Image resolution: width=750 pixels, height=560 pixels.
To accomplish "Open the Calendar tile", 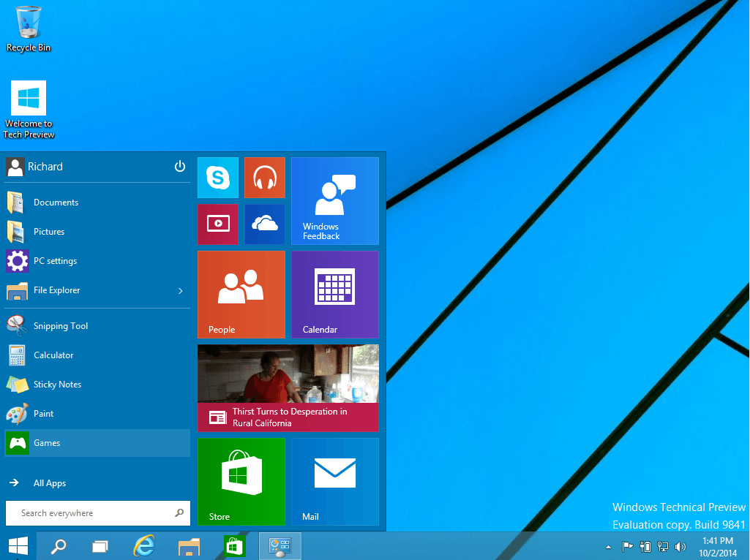I will pyautogui.click(x=335, y=295).
